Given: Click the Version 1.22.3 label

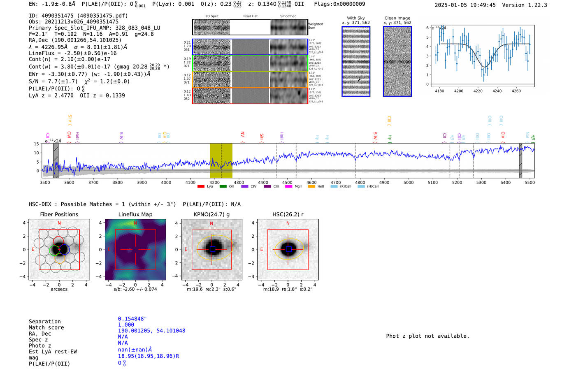Looking at the screenshot, I should click(525, 5).
